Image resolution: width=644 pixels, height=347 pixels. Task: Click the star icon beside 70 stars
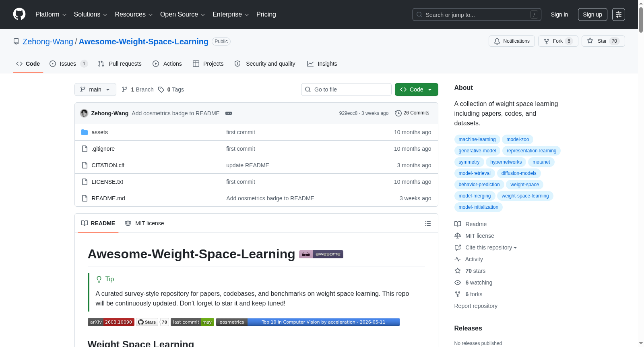tap(458, 271)
